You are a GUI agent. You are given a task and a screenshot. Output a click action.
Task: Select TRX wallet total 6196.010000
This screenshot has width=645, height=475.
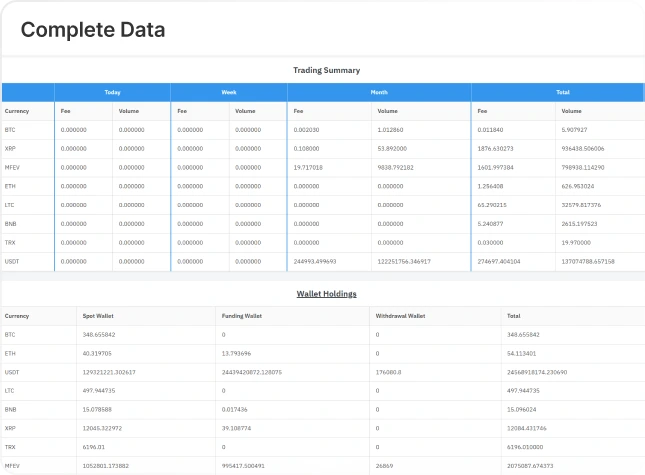click(525, 447)
